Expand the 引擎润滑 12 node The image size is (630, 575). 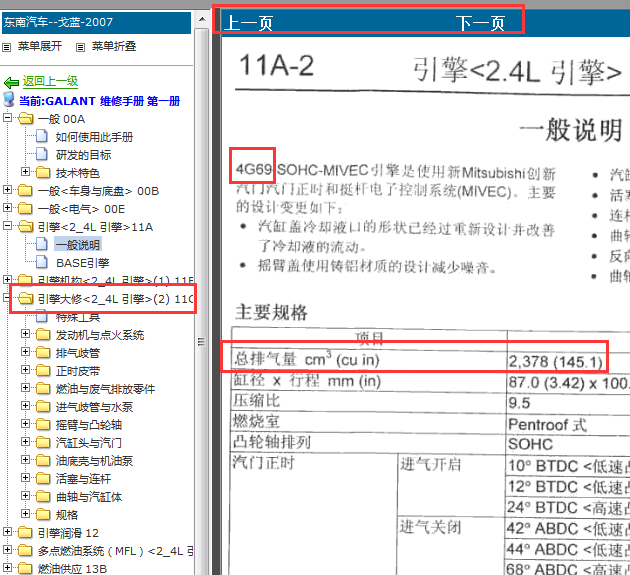pos(7,532)
